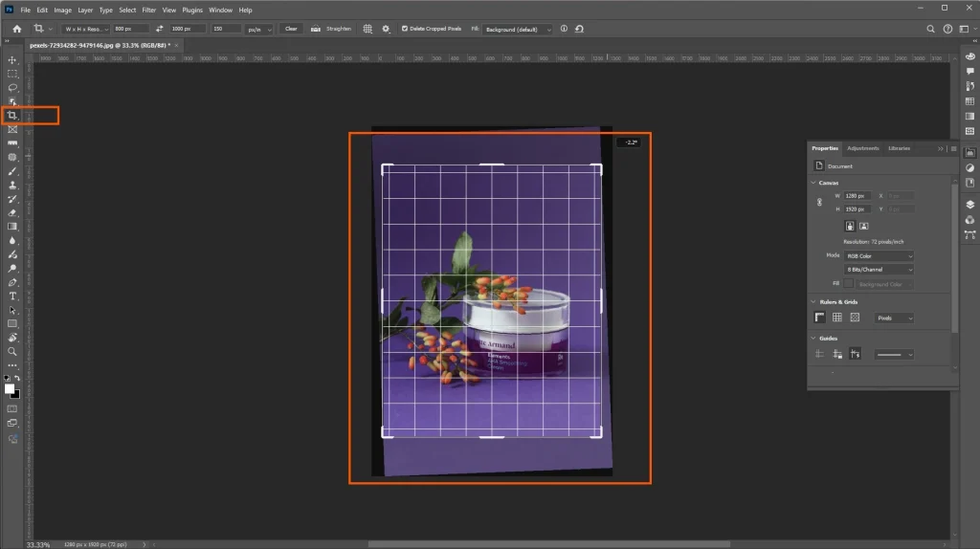Click the Home icon in options bar
This screenshot has height=549, width=980.
(x=17, y=29)
